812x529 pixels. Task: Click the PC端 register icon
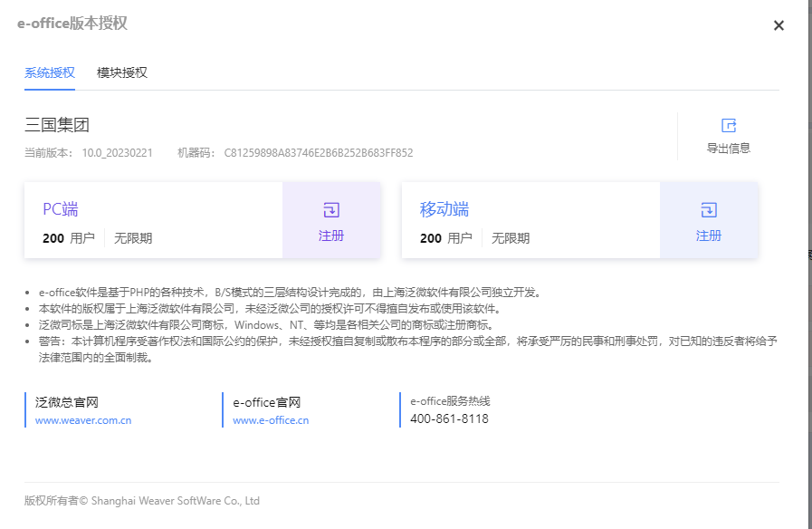click(x=331, y=210)
